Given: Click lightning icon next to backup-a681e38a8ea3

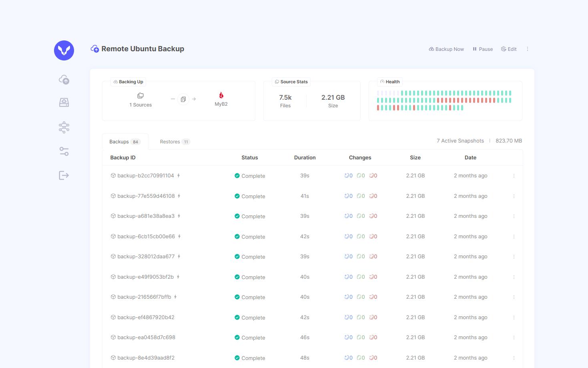Looking at the screenshot, I should click(x=179, y=216).
